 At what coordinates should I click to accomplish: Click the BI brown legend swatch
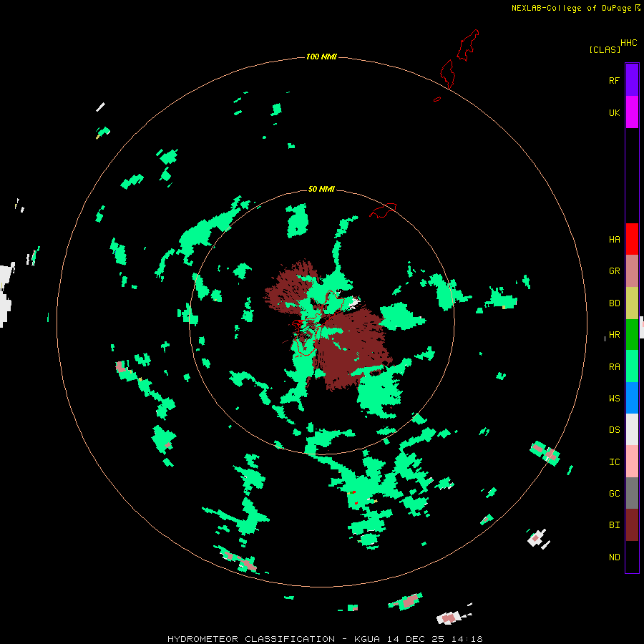point(632,525)
